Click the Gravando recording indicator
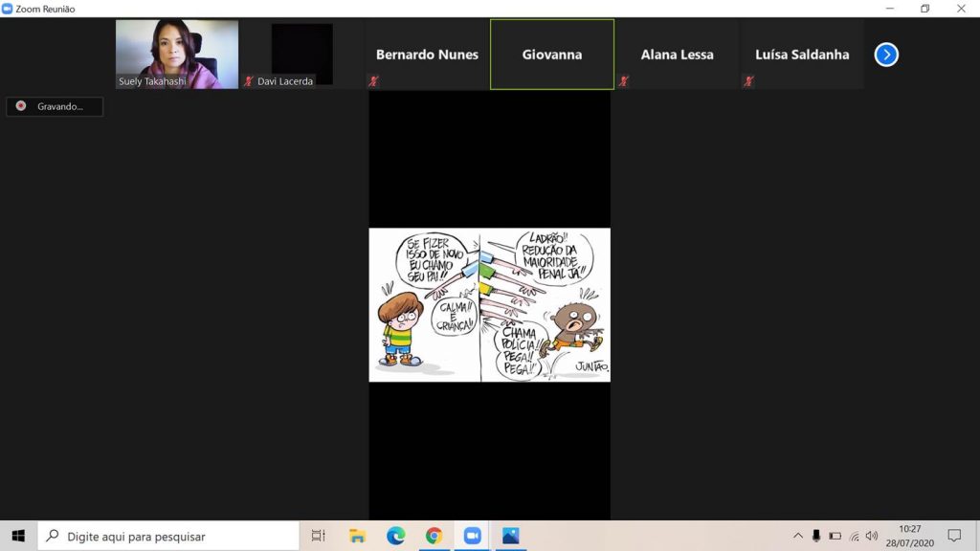The width and height of the screenshot is (980, 551). tap(55, 106)
